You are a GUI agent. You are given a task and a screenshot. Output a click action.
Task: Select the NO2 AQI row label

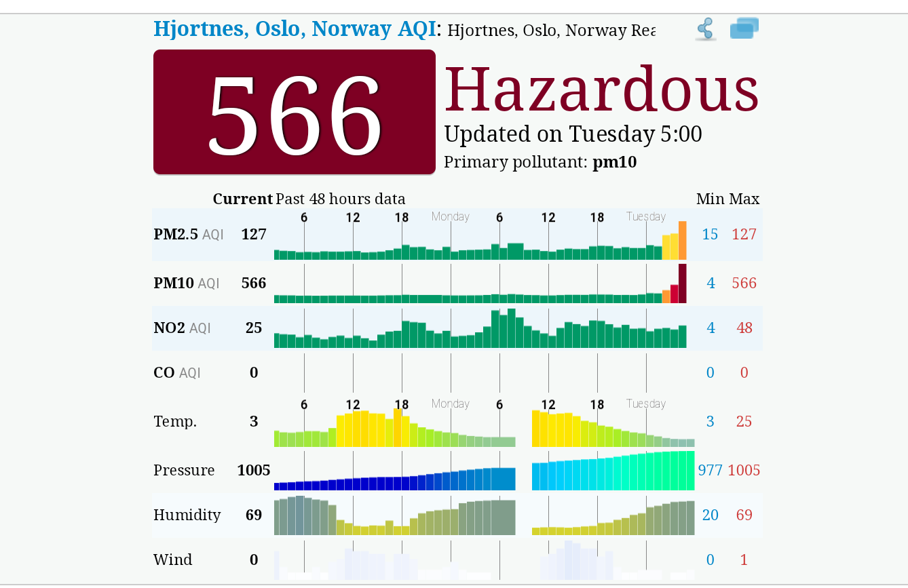[182, 328]
